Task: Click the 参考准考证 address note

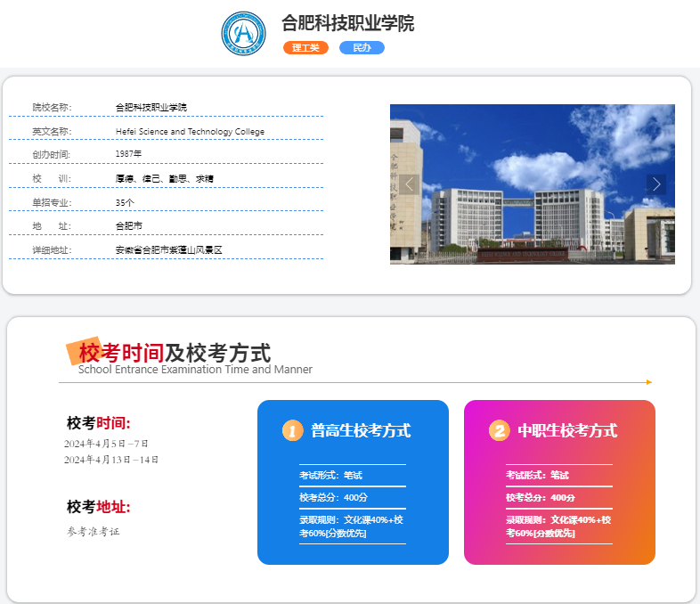Action: pyautogui.click(x=94, y=531)
